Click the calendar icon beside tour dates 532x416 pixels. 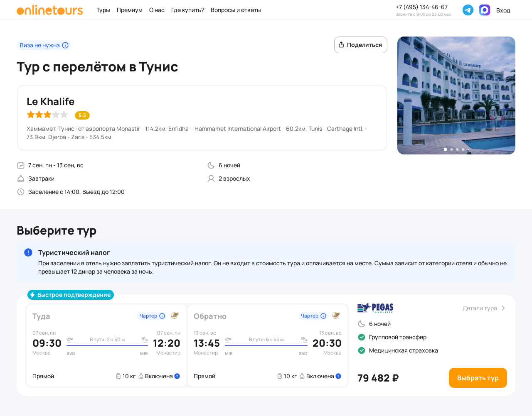(21, 165)
